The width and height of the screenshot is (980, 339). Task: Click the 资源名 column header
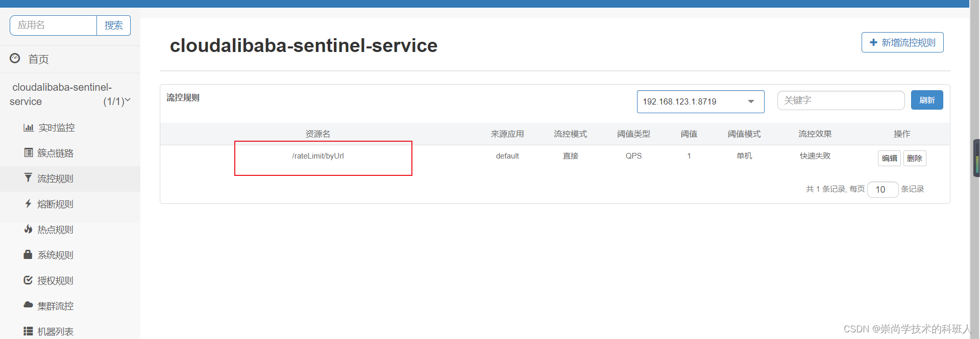click(318, 134)
